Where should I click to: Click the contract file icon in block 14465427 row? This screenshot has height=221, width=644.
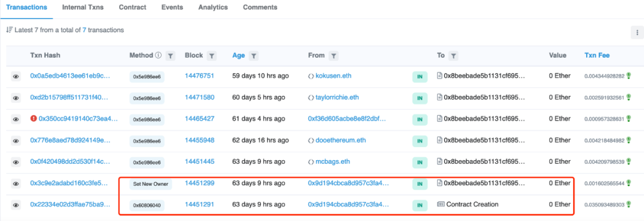tap(439, 119)
